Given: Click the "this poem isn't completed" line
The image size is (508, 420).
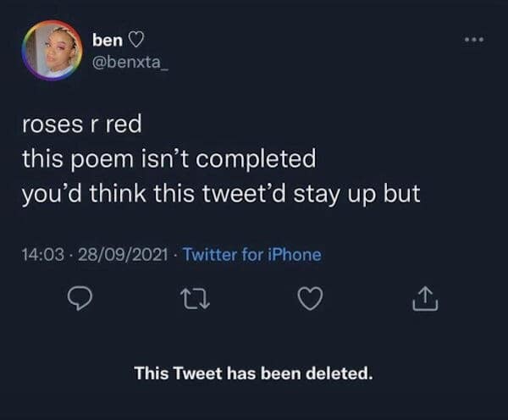Looking at the screenshot, I should click(168, 158).
